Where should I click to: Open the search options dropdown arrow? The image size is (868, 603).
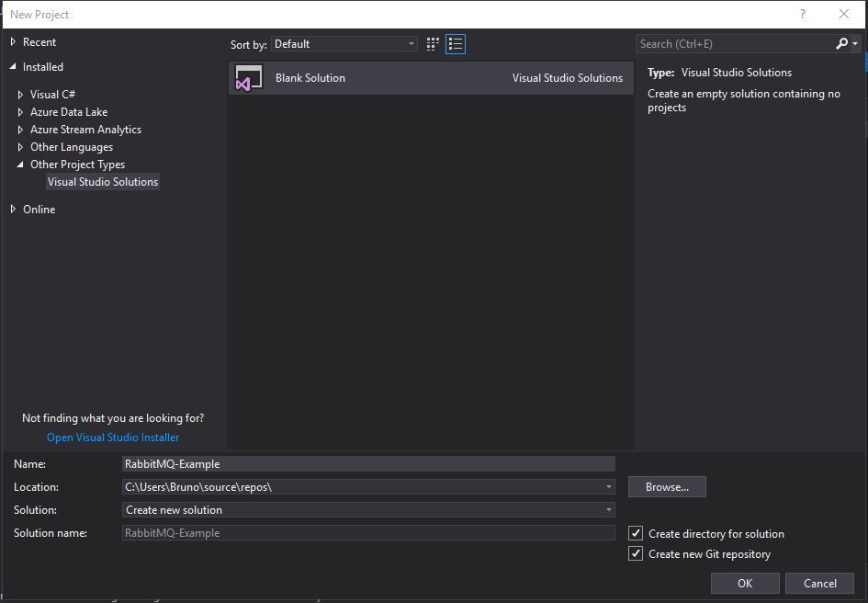tap(855, 44)
